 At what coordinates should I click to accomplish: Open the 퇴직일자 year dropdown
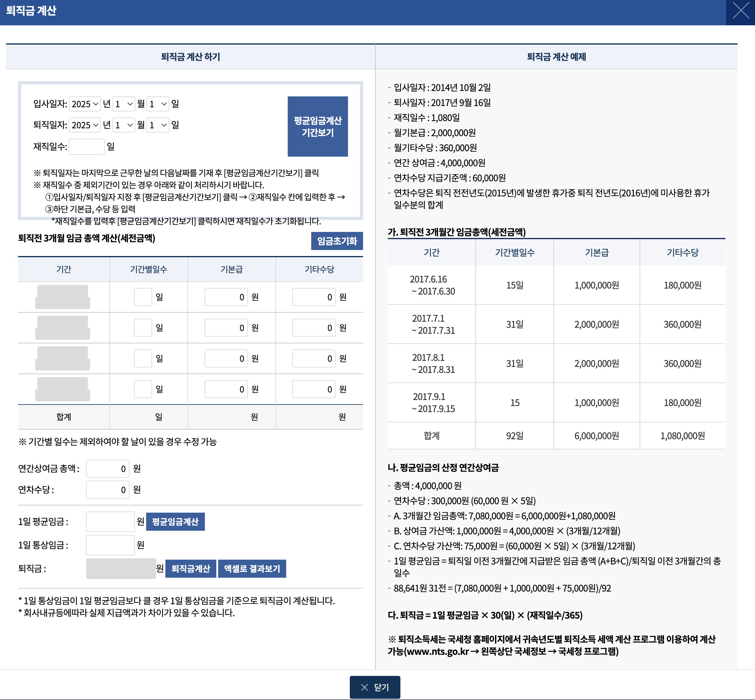pyautogui.click(x=85, y=125)
